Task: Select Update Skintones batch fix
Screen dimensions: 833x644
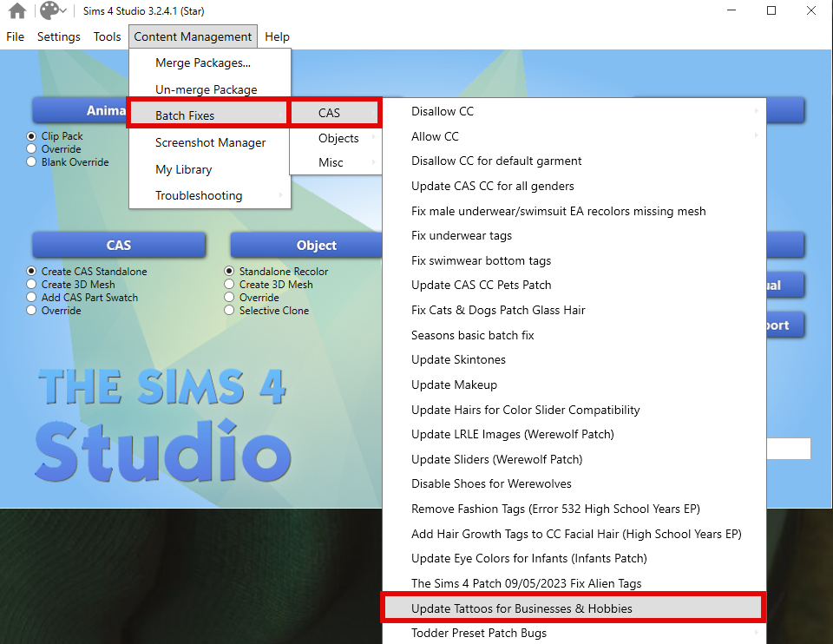Action: 574,359
